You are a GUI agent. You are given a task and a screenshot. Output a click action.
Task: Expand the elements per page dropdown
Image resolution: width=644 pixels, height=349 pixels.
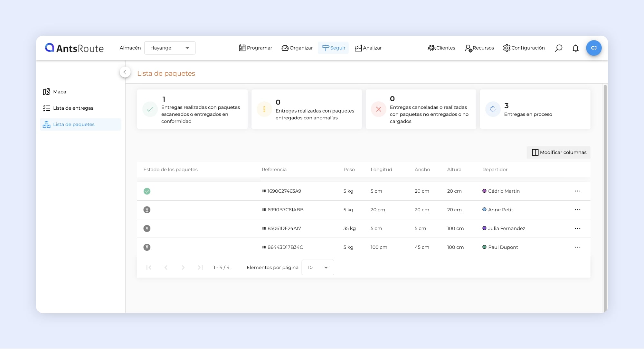317,267
